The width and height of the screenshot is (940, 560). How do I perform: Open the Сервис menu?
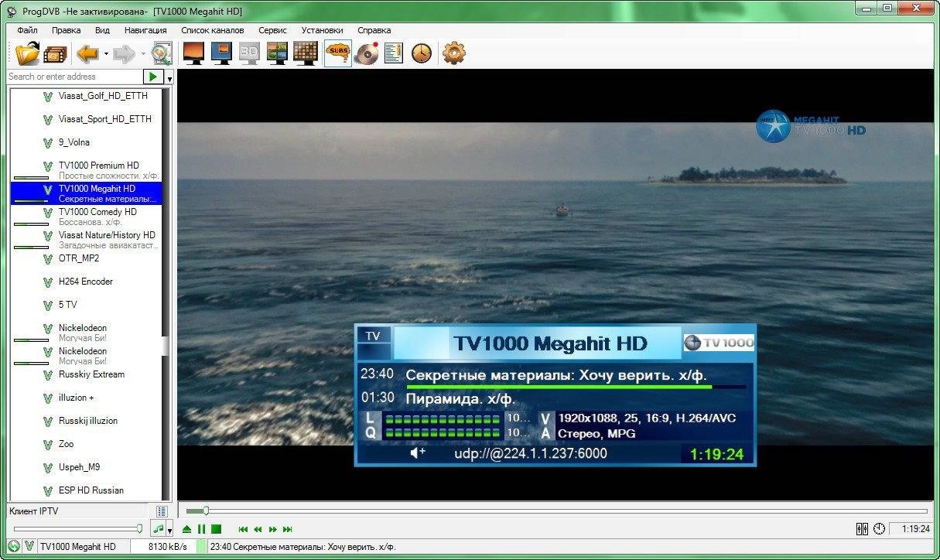coord(272,30)
